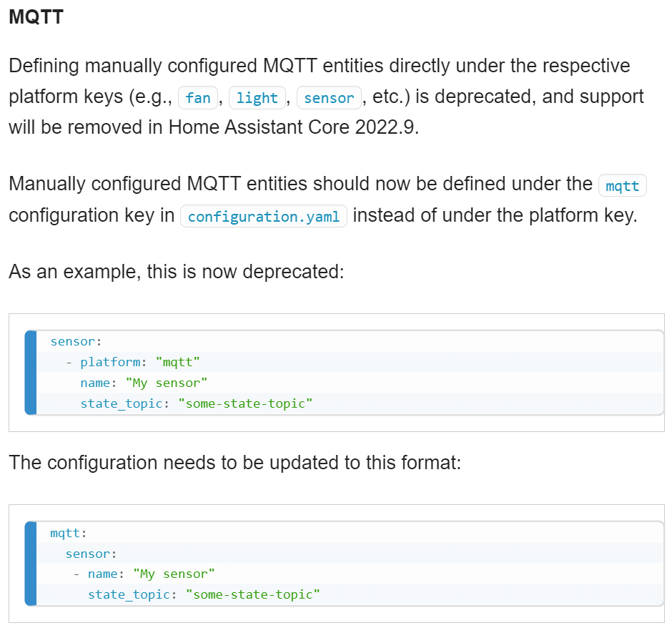672x633 pixels.
Task: Click the blue bar of deprecated code block
Action: click(x=31, y=372)
